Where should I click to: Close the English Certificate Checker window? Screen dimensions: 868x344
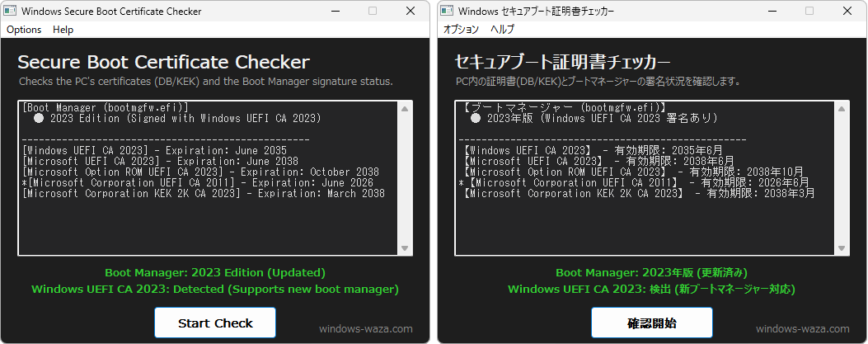coord(410,12)
